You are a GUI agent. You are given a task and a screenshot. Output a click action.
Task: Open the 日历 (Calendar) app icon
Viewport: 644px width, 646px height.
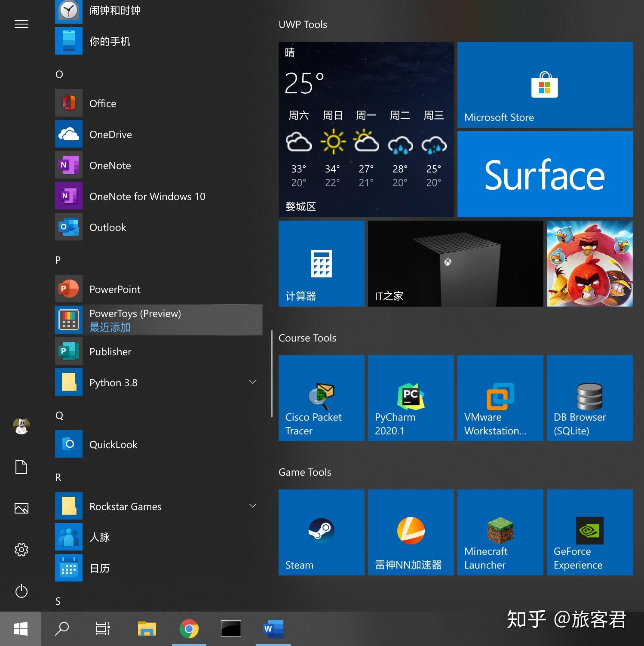pos(69,568)
